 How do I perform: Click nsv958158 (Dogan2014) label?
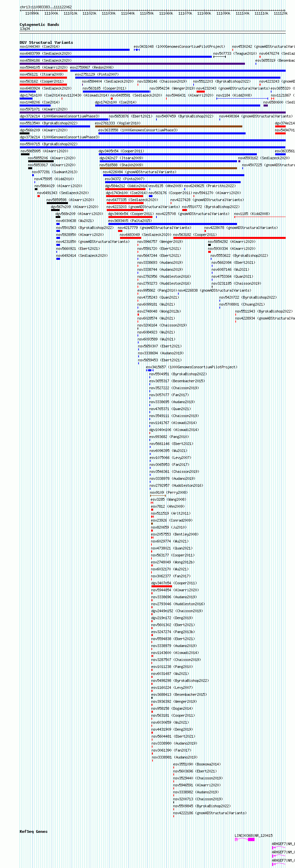[172, 709]
